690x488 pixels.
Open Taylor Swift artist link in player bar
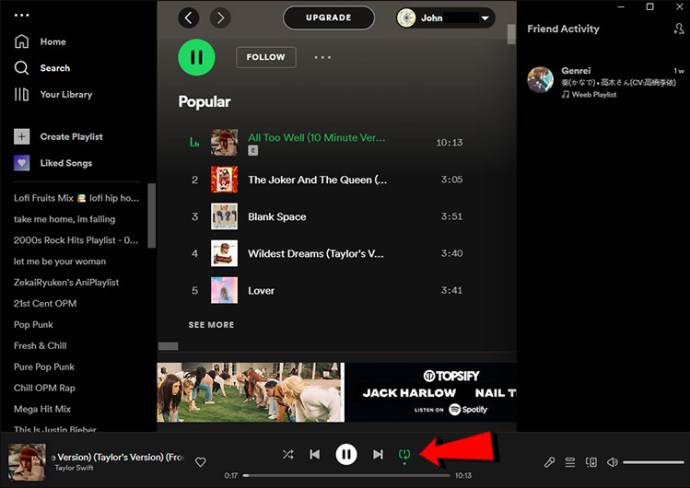73,468
